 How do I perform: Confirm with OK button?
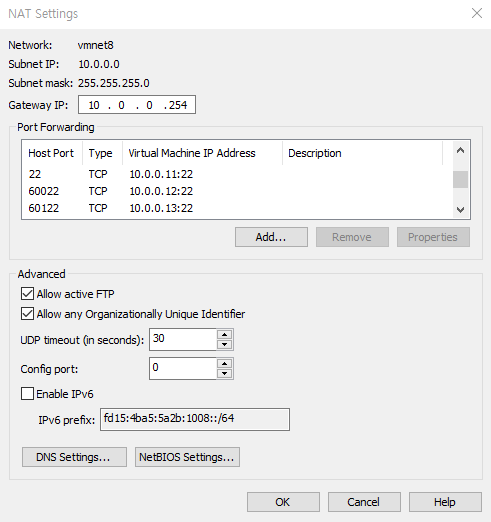(283, 502)
